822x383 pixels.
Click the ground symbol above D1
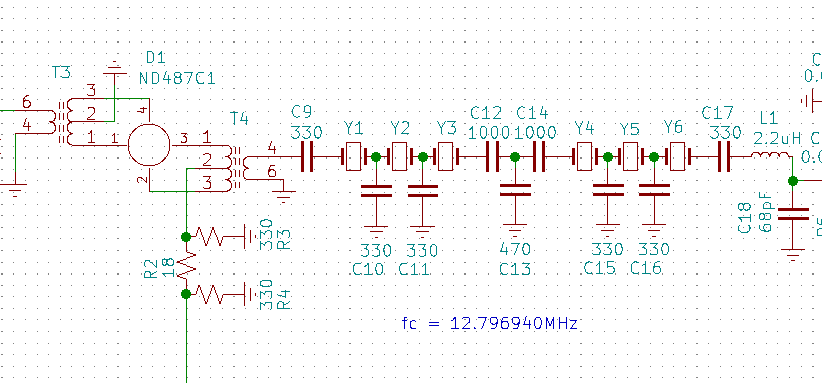click(115, 68)
